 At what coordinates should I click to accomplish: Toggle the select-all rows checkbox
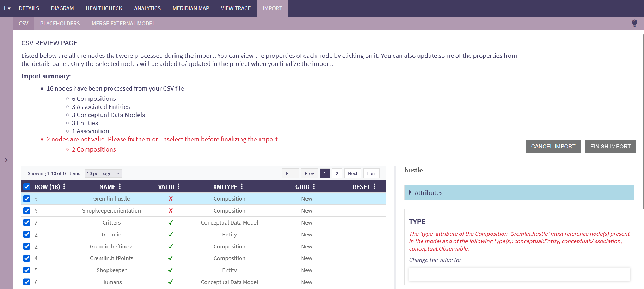click(x=27, y=186)
